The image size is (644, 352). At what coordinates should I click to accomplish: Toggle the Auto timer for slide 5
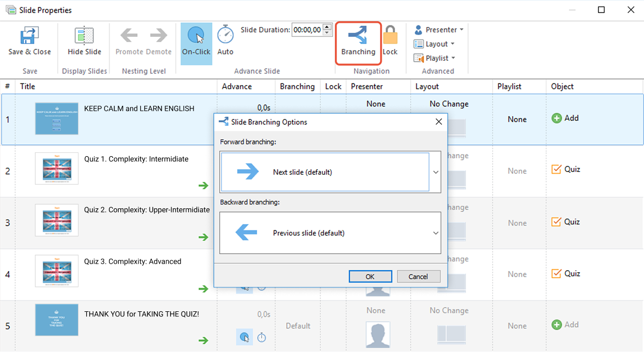coord(262,337)
